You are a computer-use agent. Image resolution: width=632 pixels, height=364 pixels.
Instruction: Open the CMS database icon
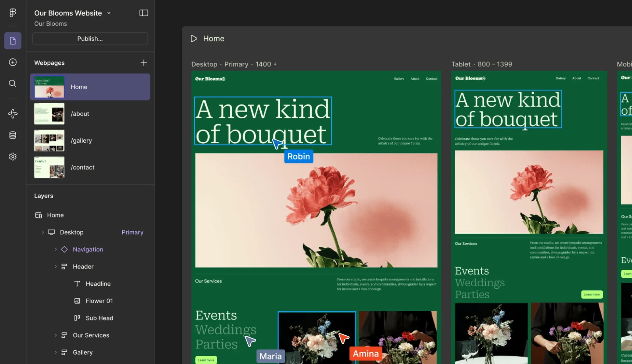coord(13,135)
